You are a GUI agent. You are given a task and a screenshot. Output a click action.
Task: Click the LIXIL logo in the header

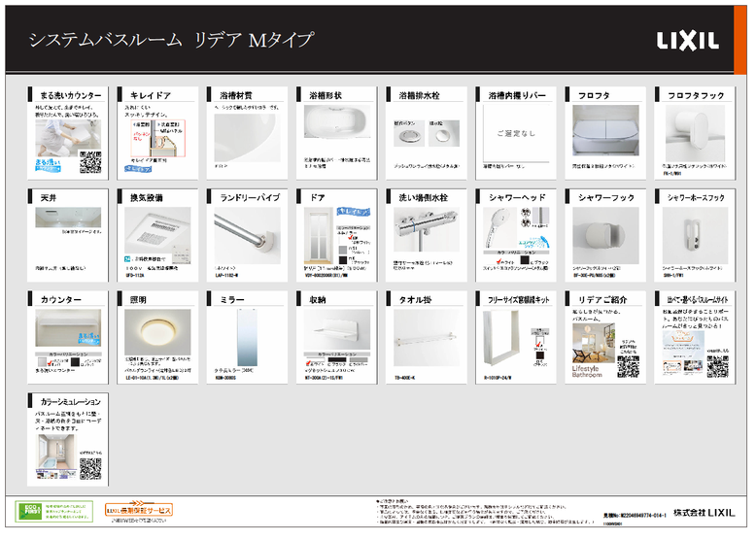point(688,41)
